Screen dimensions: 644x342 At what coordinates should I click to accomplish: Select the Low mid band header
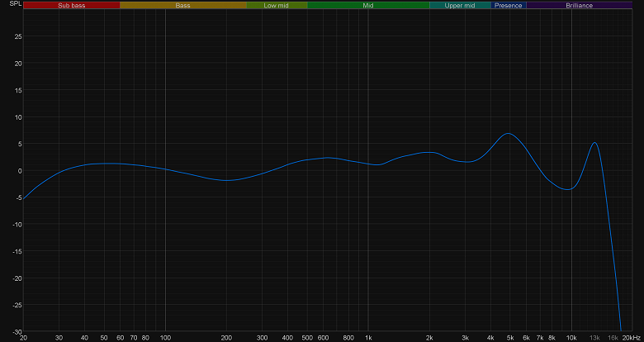(x=277, y=5)
